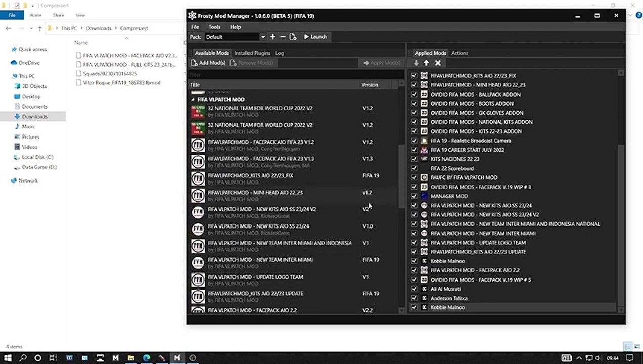
Task: Click the Add Mod(s) button
Action: click(208, 63)
